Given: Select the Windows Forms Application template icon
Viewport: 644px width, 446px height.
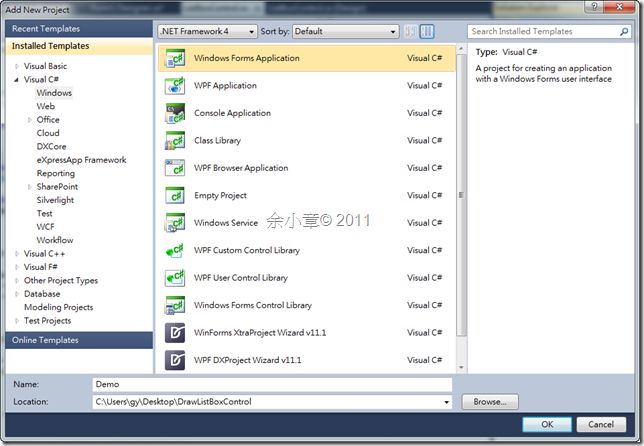Looking at the screenshot, I should pos(175,58).
